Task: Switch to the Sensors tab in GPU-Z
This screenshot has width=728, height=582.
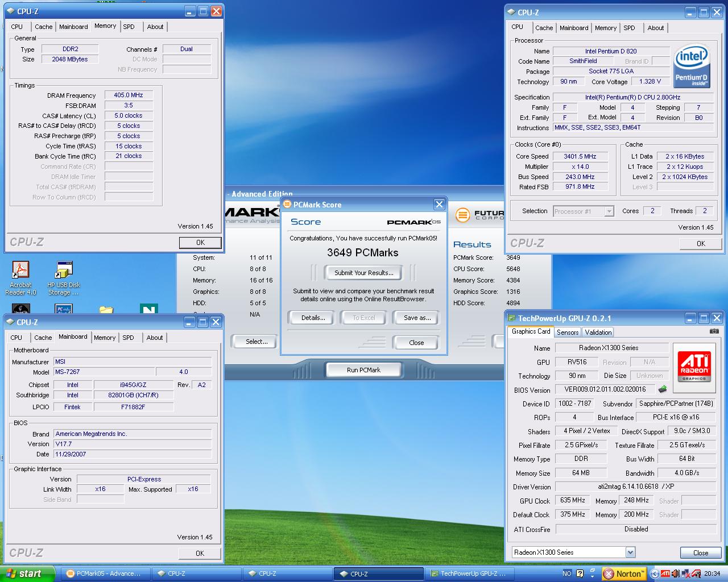Action: pyautogui.click(x=568, y=332)
